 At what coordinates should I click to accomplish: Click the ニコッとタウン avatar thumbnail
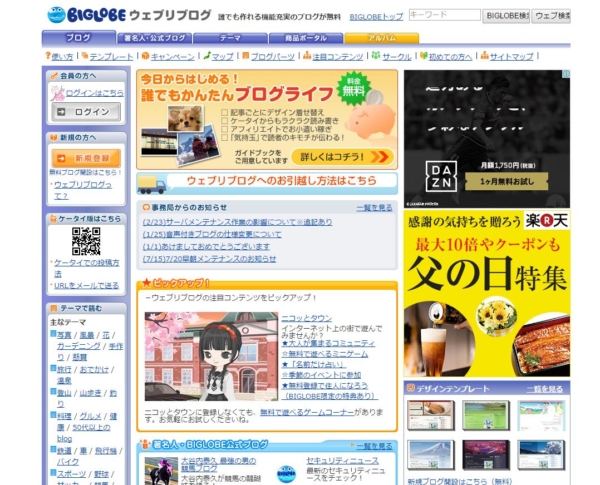[207, 356]
